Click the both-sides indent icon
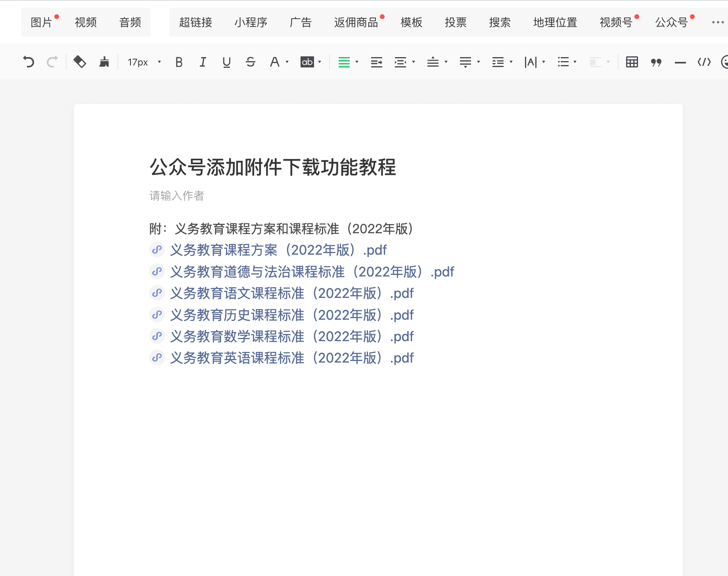The height and width of the screenshot is (576, 728). tap(400, 62)
